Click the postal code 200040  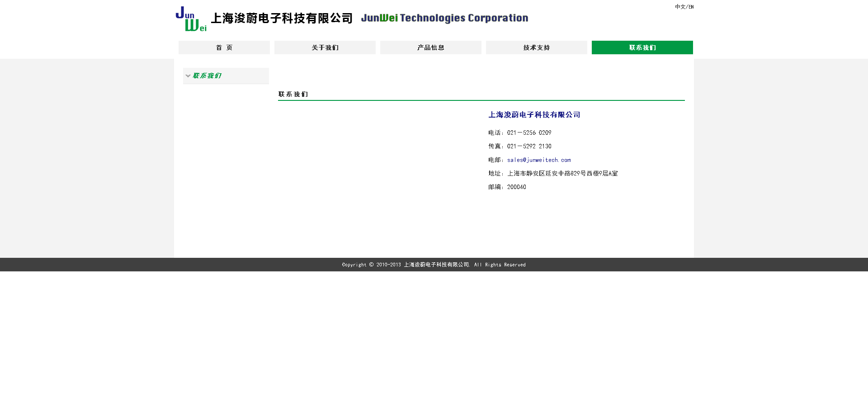pyautogui.click(x=516, y=187)
